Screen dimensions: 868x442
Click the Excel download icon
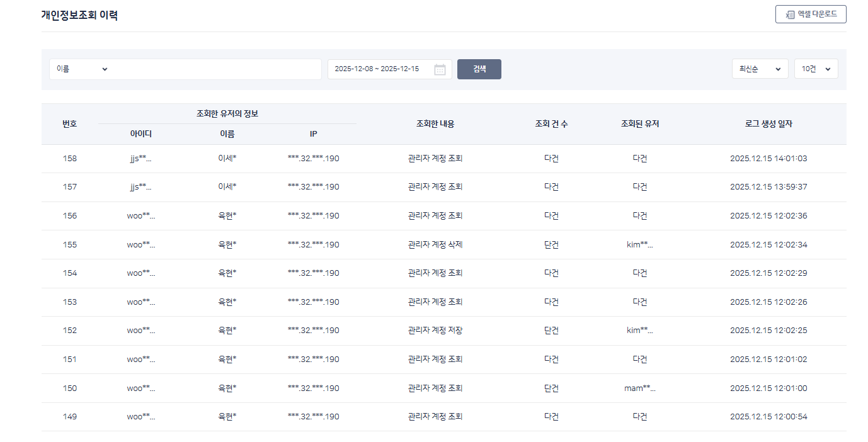790,14
